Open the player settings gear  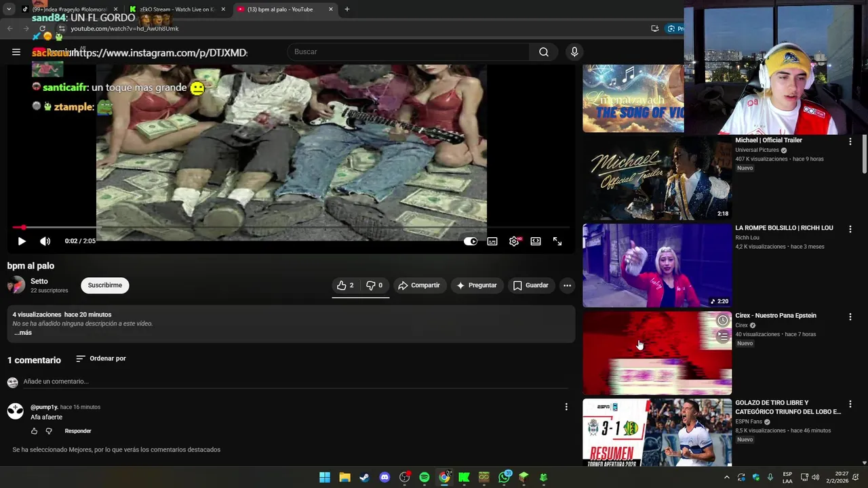[514, 241]
